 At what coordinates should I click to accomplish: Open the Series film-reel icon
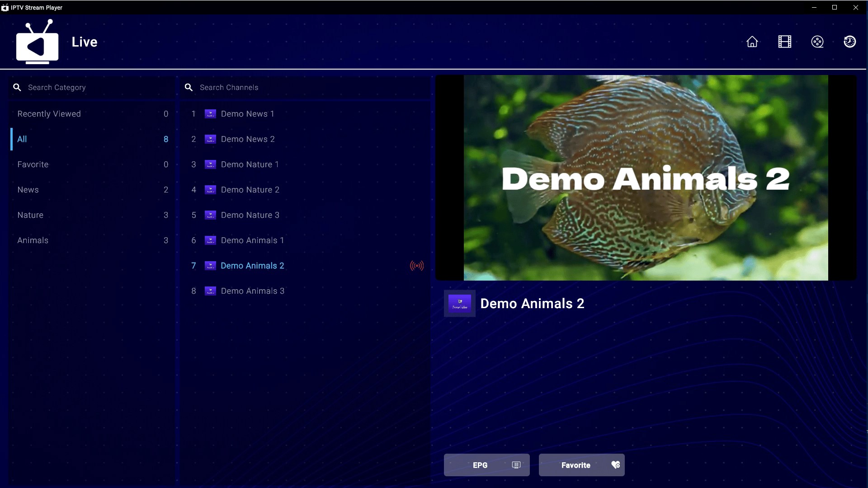[x=817, y=42]
